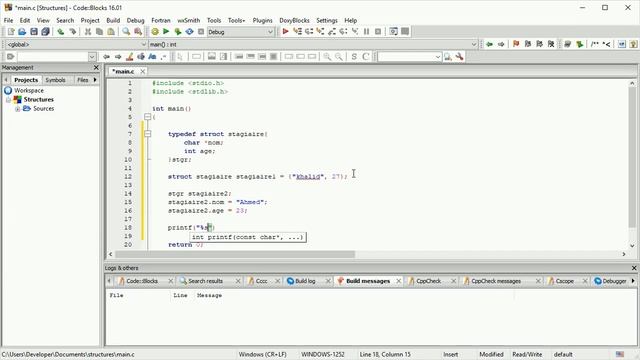640x360 pixels.
Task: Toggle highlight all search matches
Action: 129,57
